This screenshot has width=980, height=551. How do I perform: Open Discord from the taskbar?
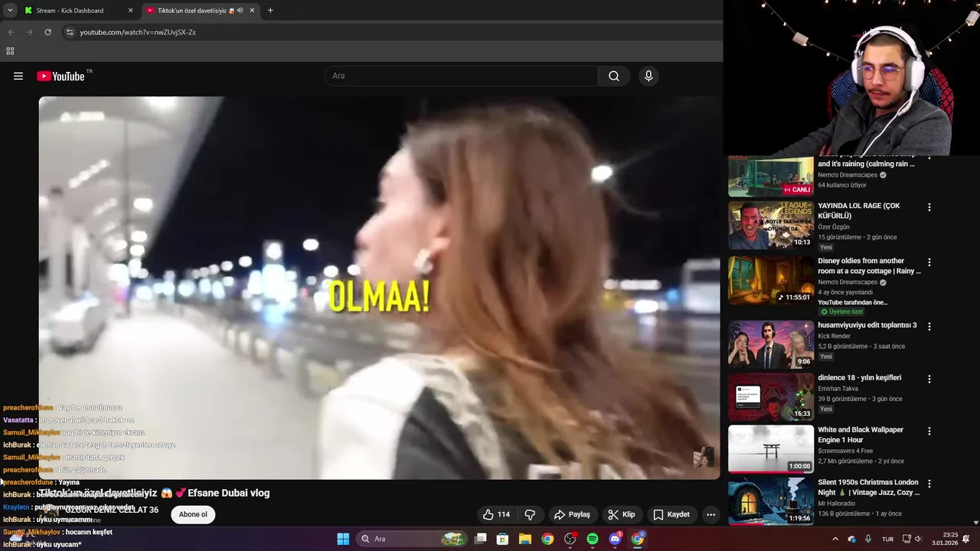point(615,539)
